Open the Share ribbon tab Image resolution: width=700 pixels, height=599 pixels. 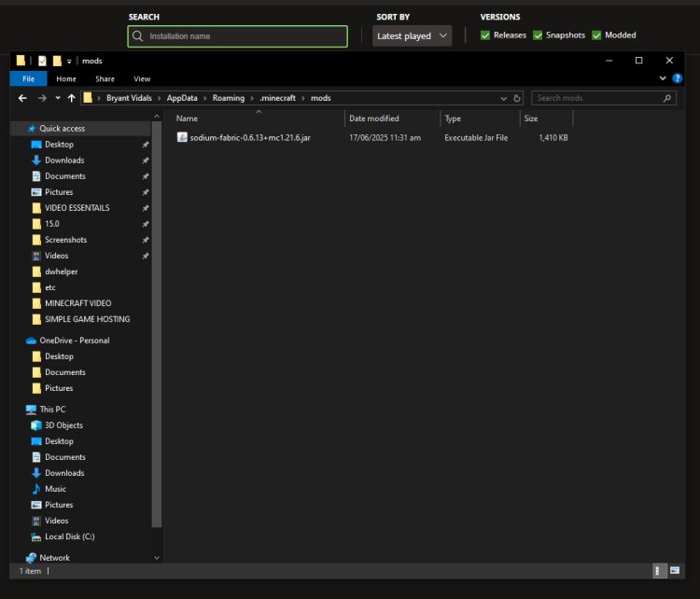pos(105,79)
